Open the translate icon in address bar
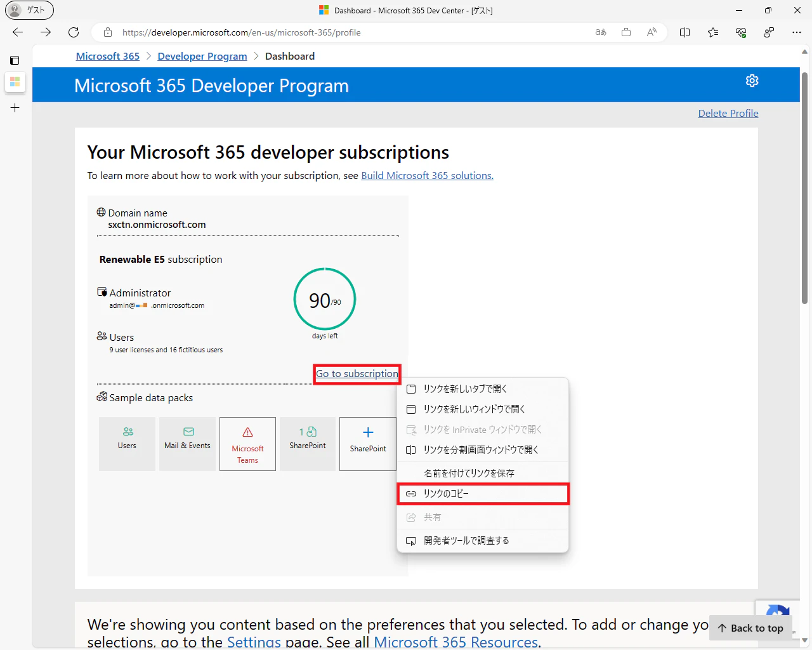 pyautogui.click(x=601, y=32)
